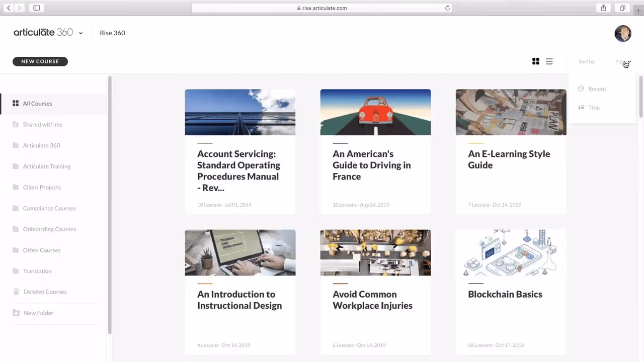This screenshot has width=644, height=362.
Task: Click '26 Lessons · Oct 17, 2018' text
Action: 496,345
